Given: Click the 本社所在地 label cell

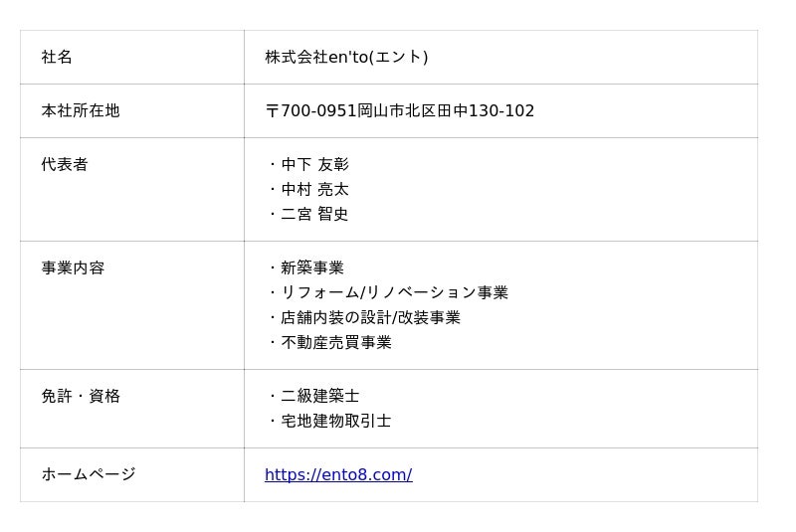Looking at the screenshot, I should [81, 111].
